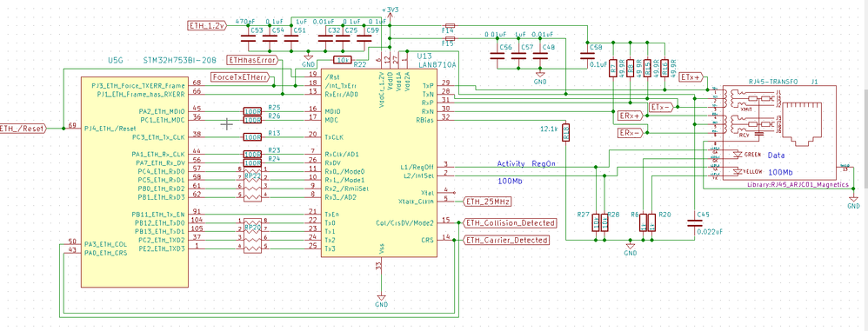Select the GND symbol right of J1

[x=853, y=202]
